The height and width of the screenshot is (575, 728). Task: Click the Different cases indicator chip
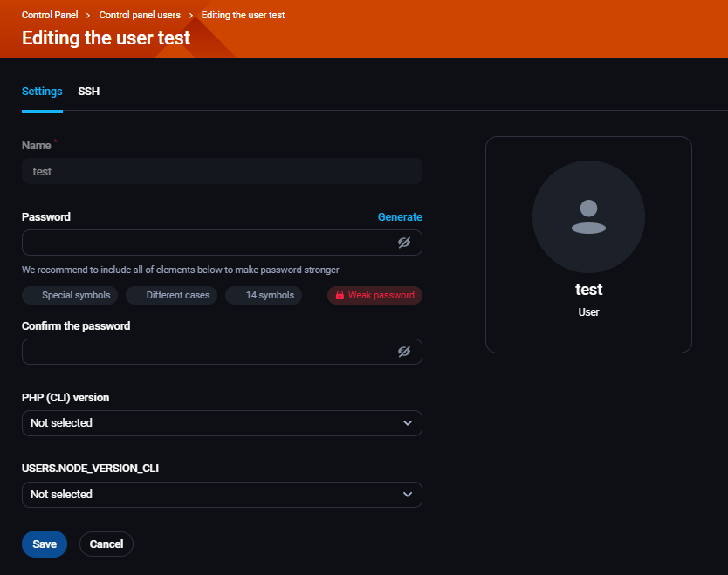(172, 295)
